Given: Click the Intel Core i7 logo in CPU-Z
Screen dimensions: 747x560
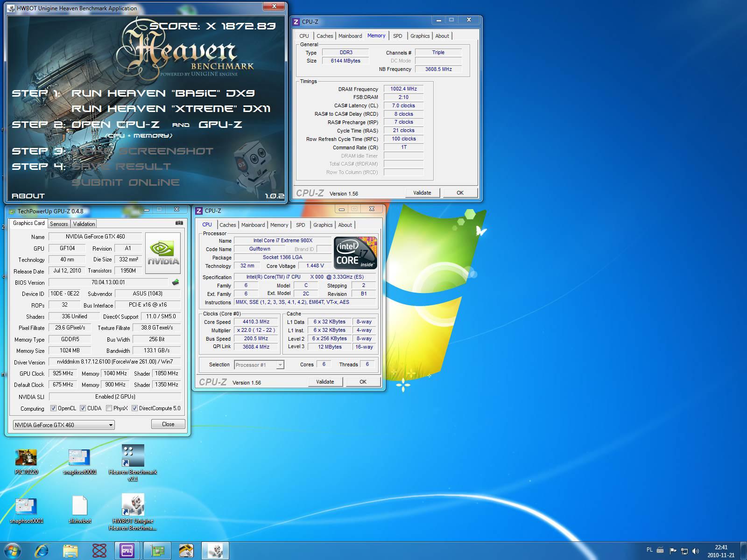Looking at the screenshot, I should pos(355,252).
